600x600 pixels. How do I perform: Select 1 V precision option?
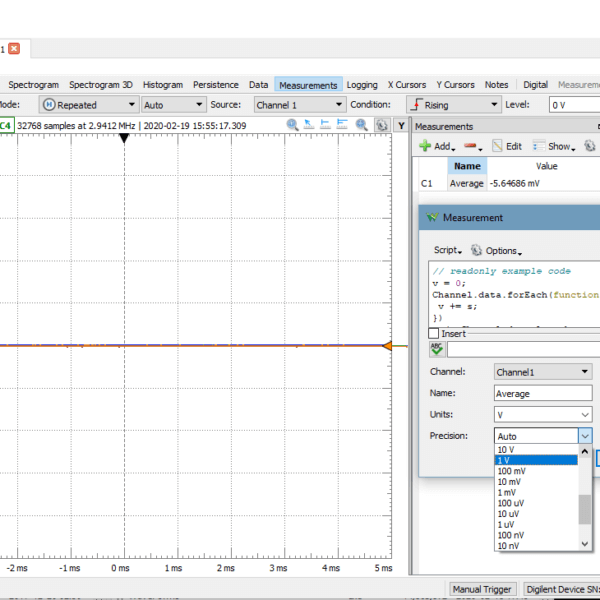tap(536, 460)
